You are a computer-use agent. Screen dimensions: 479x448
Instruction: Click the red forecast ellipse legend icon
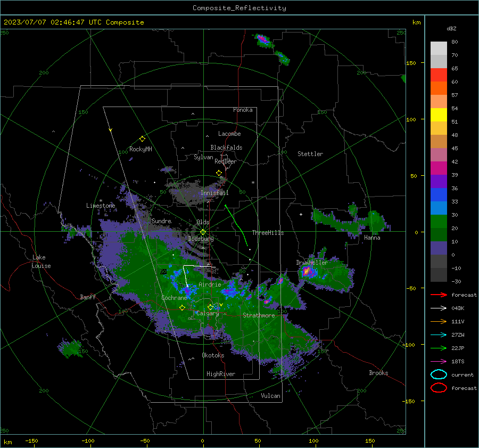(x=439, y=388)
